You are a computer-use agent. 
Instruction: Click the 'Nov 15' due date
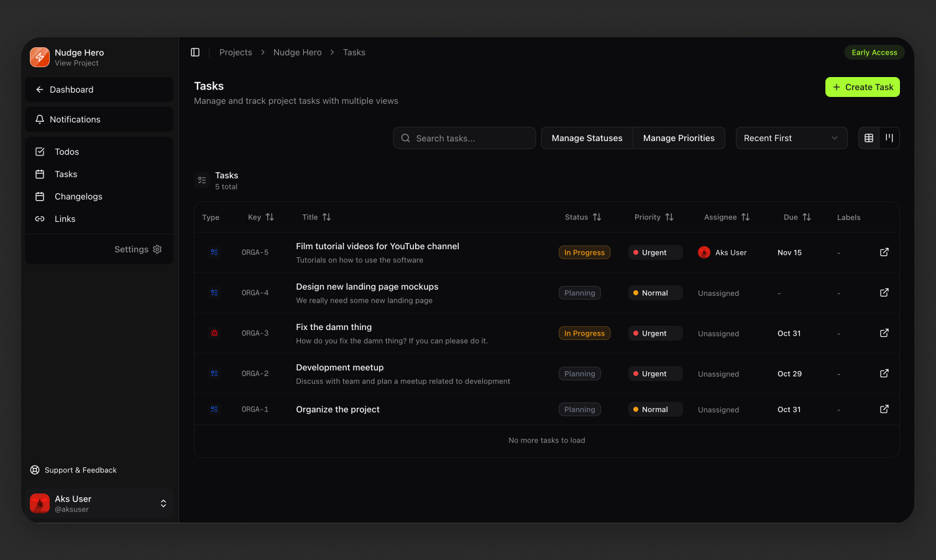789,252
